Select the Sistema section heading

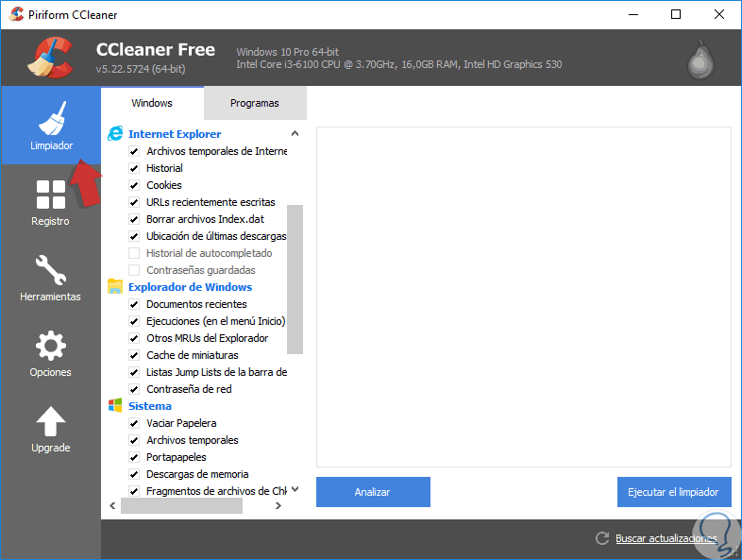click(150, 406)
